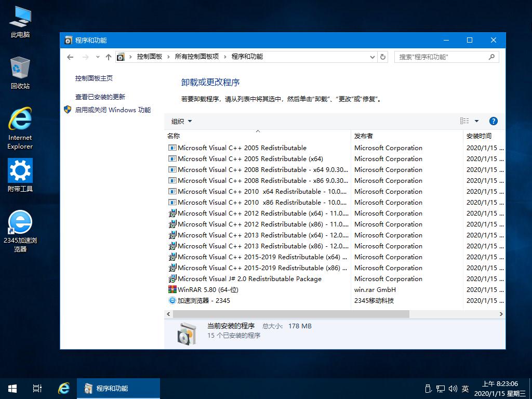Viewport: 532px width, 399px height.
Task: Click the 程序和功能 taskbar button
Action: (x=118, y=389)
